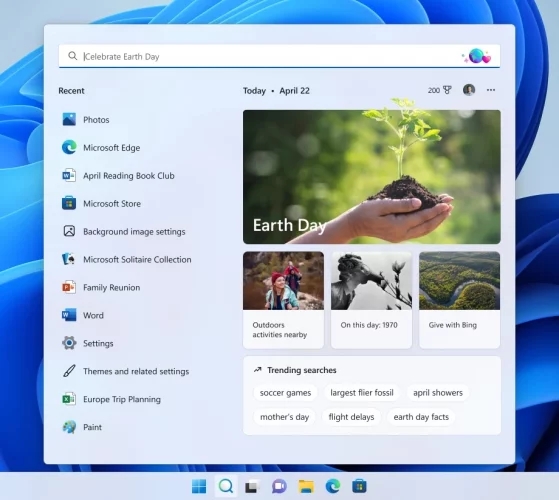This screenshot has height=500, width=559.
Task: Open the Chat icon on the taskbar
Action: [279, 486]
